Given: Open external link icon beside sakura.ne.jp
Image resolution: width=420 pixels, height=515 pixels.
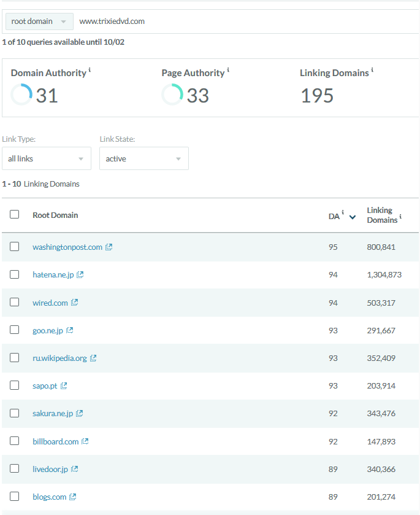Looking at the screenshot, I should 80,413.
